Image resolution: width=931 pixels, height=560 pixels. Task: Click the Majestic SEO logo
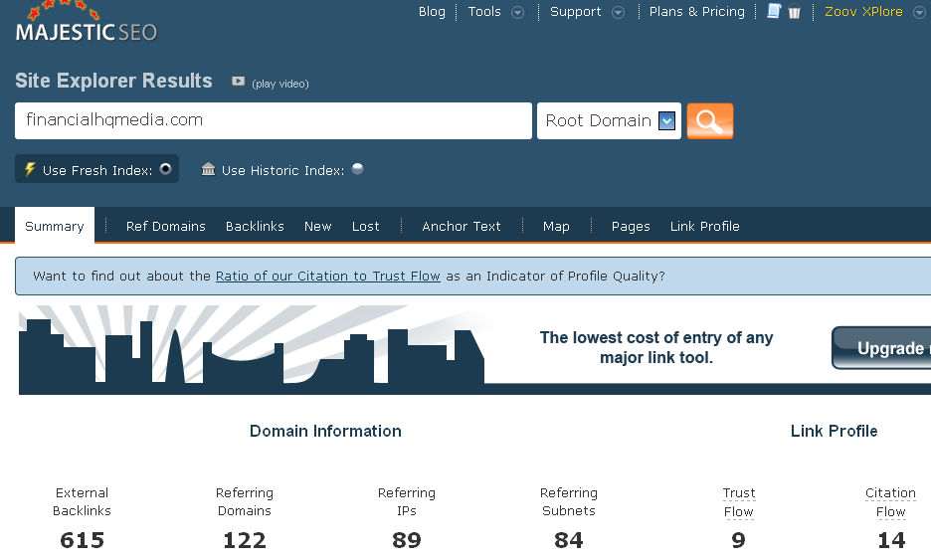click(x=87, y=25)
